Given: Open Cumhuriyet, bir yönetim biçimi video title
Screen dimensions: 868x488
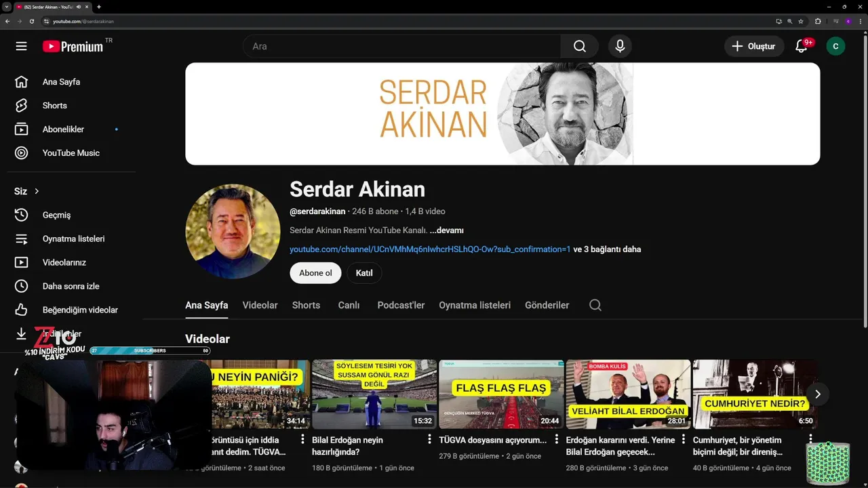Looking at the screenshot, I should click(x=737, y=446).
